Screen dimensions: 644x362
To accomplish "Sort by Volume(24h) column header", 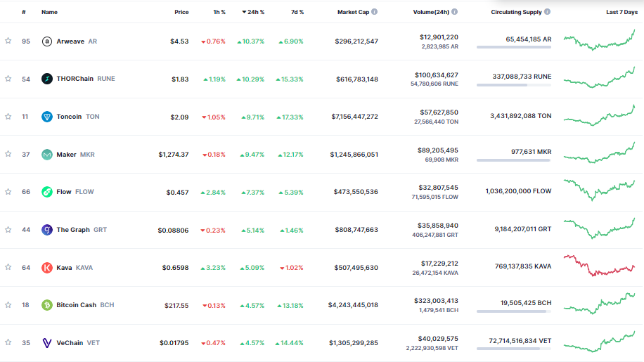I will click(431, 13).
